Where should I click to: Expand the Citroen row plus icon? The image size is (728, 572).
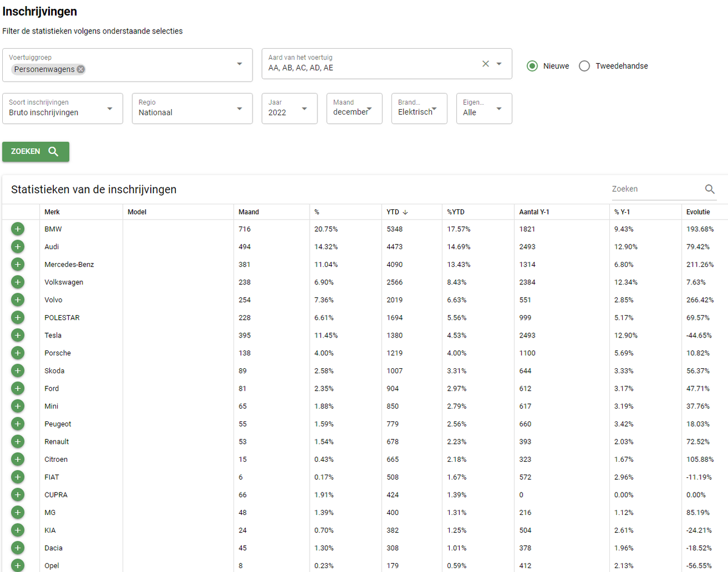[18, 460]
